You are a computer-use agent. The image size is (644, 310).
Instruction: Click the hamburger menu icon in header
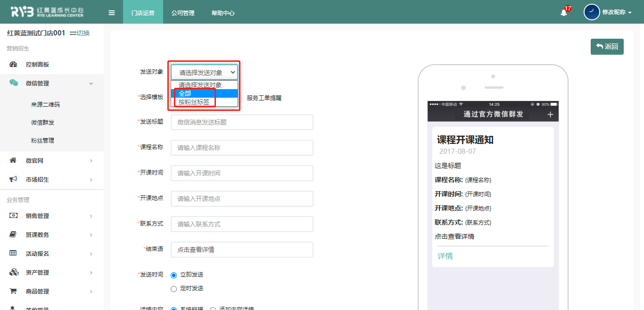(x=112, y=13)
